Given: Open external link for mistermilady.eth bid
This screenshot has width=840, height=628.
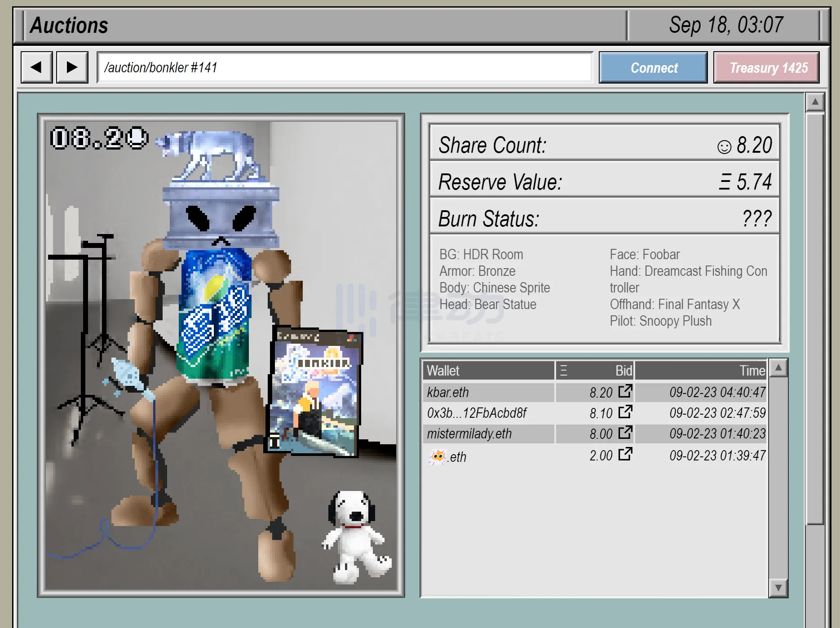Looking at the screenshot, I should pos(625,433).
